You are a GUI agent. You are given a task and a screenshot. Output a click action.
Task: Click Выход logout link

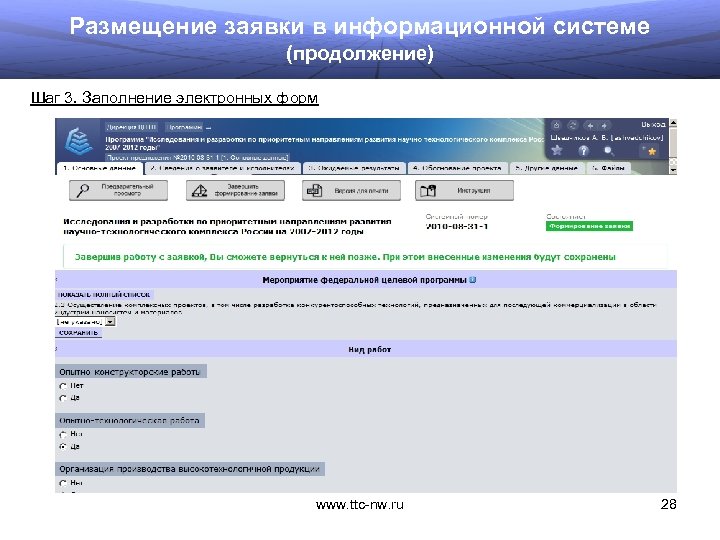[653, 124]
